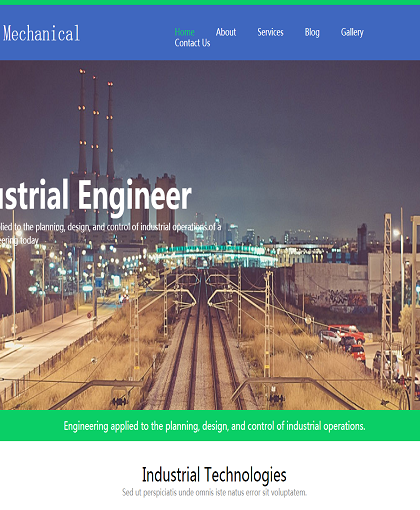Visit the Blog page link
Screen dimensions: 420x510
pos(312,32)
